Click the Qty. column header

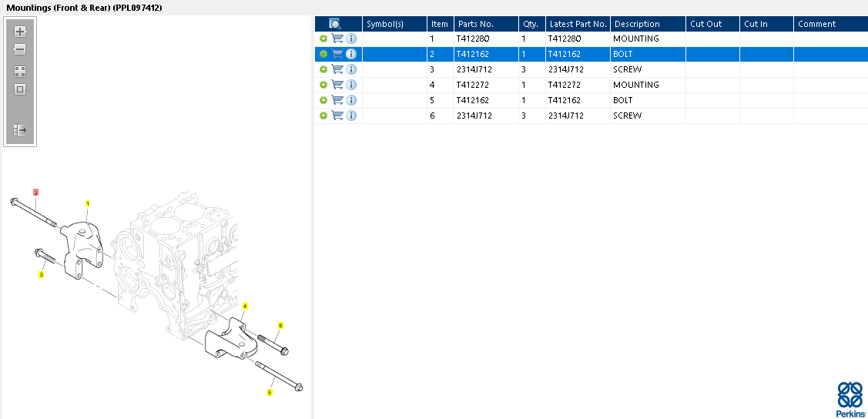click(x=531, y=24)
